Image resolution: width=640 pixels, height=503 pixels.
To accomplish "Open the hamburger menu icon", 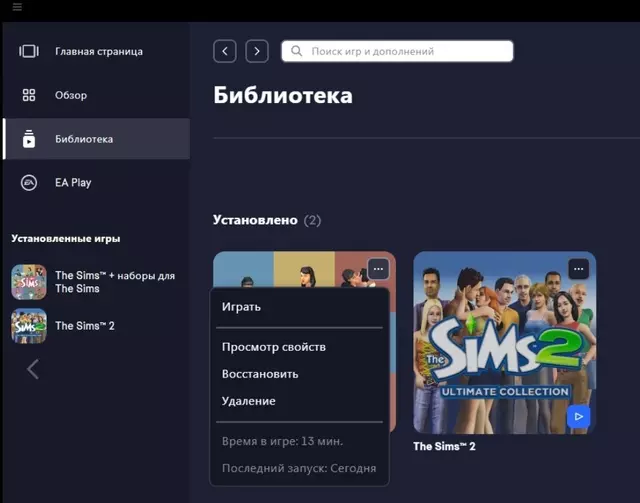I will (17, 7).
